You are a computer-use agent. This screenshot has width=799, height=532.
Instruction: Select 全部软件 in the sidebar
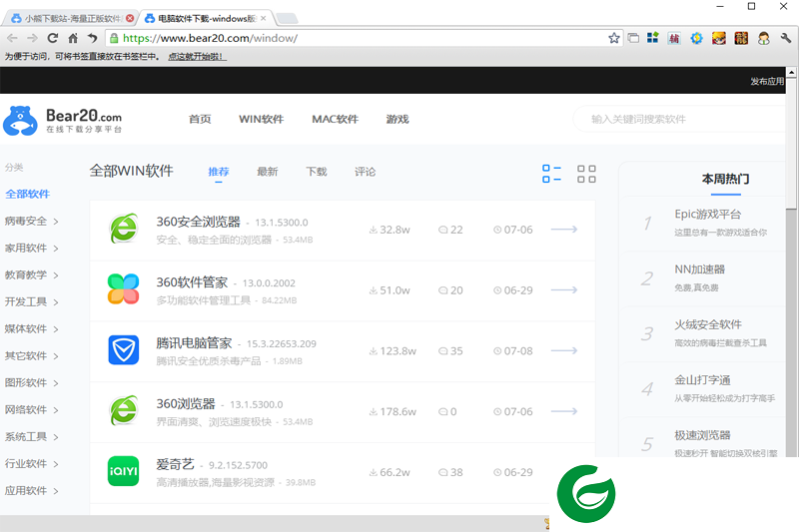28,194
